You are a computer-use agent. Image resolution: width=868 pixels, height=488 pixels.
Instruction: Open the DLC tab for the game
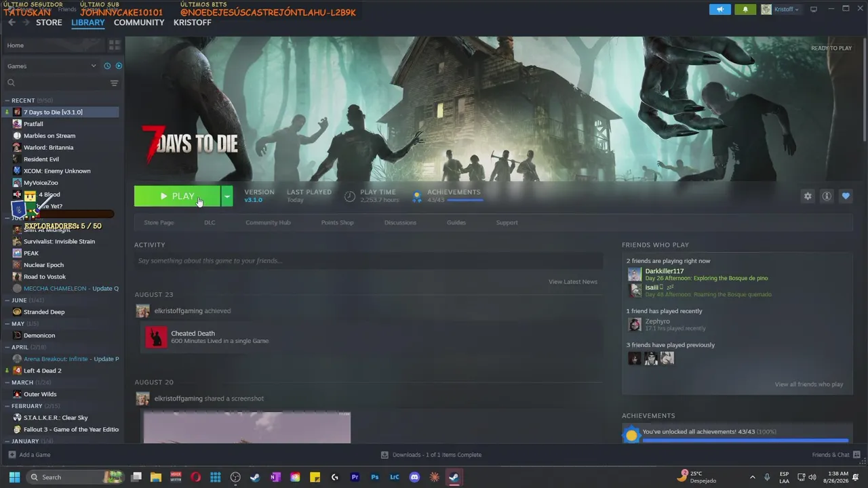coord(210,222)
